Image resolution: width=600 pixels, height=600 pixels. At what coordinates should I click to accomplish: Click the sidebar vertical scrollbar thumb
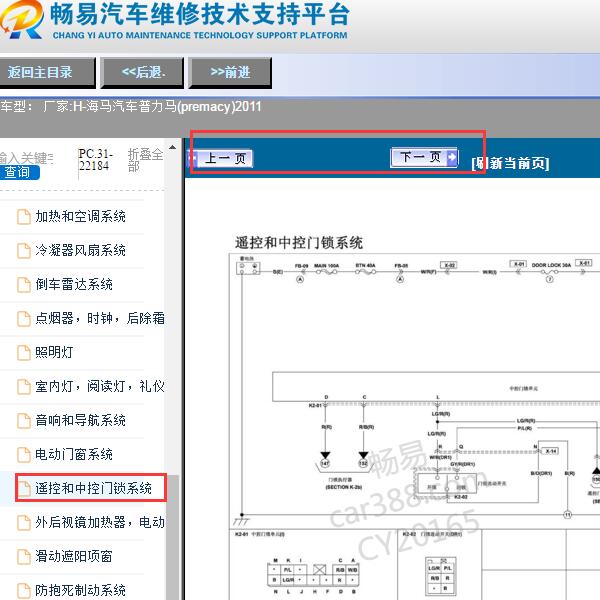click(173, 537)
